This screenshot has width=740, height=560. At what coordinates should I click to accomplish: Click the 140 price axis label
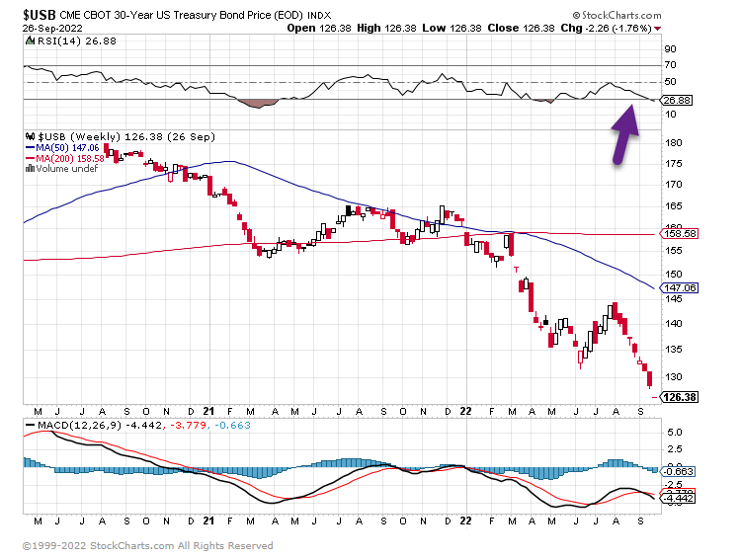(x=673, y=324)
